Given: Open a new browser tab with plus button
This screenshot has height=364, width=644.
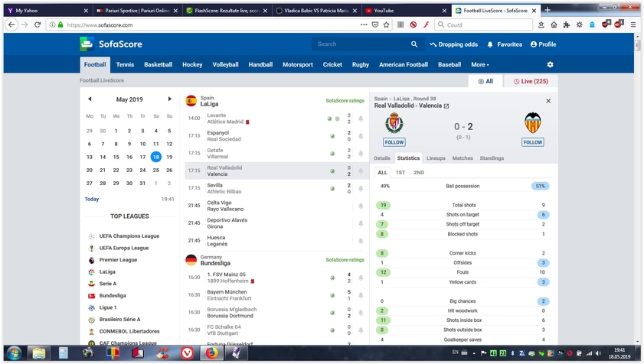Looking at the screenshot, I should (x=547, y=10).
